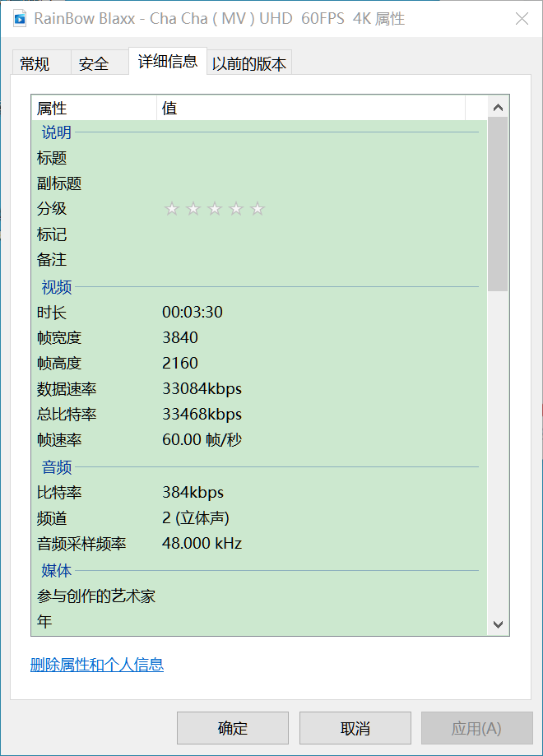Select the 帧宽度 property label
543x756 pixels.
click(x=59, y=337)
